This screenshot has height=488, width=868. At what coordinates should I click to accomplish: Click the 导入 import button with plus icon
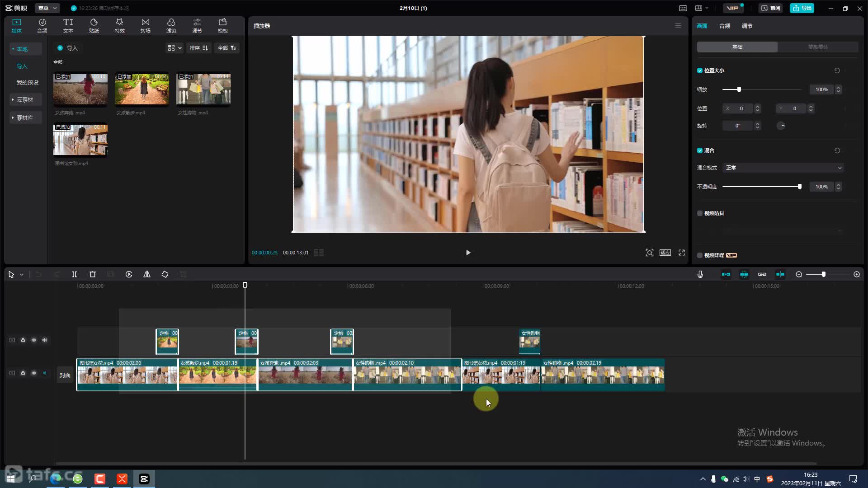pos(67,48)
